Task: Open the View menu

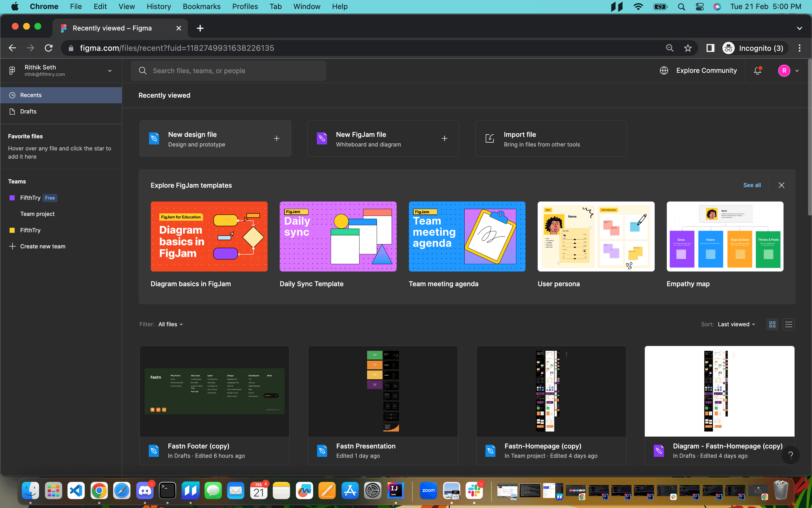Action: tap(127, 7)
